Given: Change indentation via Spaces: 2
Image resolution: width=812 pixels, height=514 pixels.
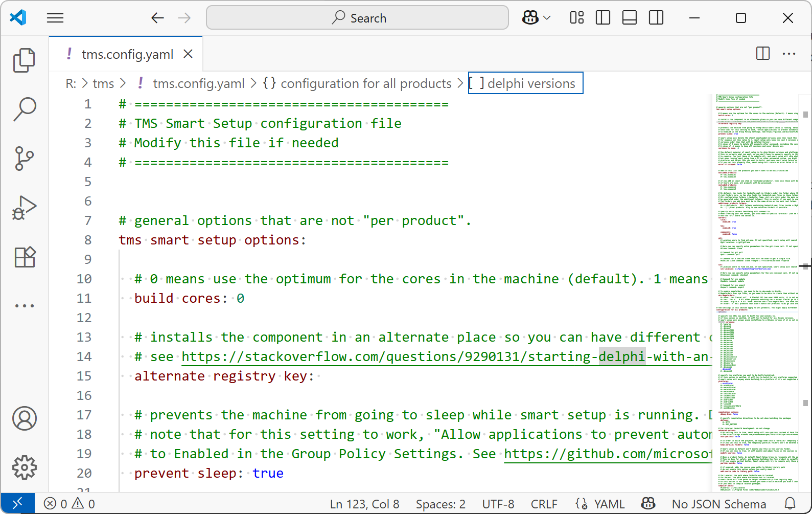Looking at the screenshot, I should point(440,504).
